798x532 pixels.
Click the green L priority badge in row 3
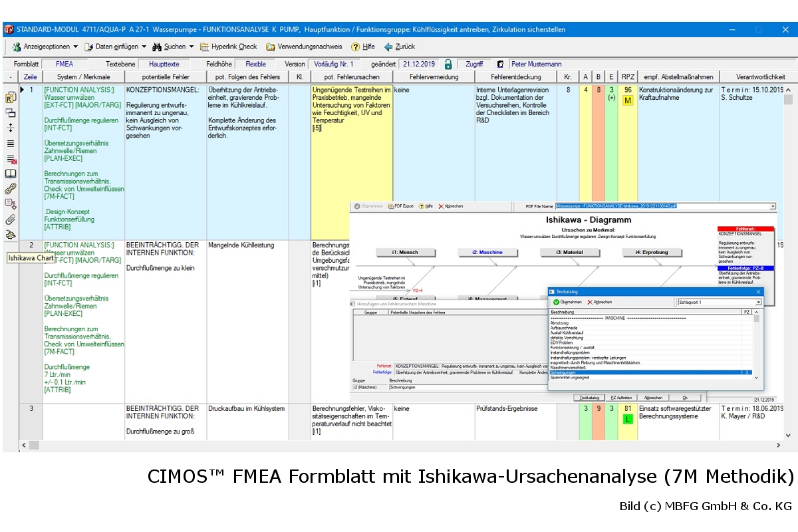[x=628, y=420]
